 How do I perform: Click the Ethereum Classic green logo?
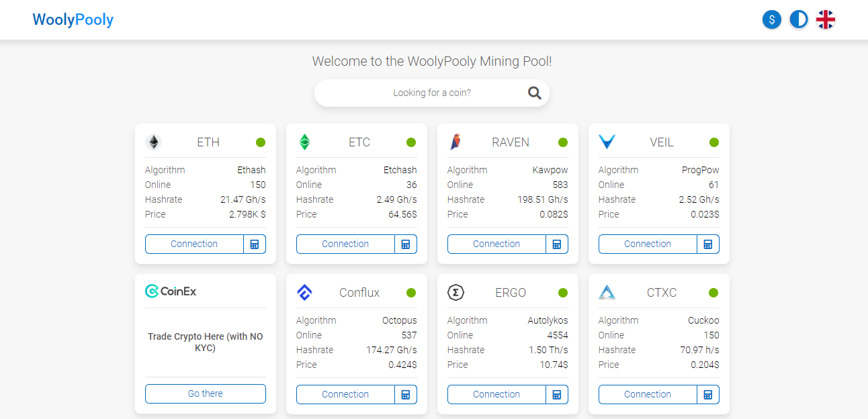pos(304,142)
